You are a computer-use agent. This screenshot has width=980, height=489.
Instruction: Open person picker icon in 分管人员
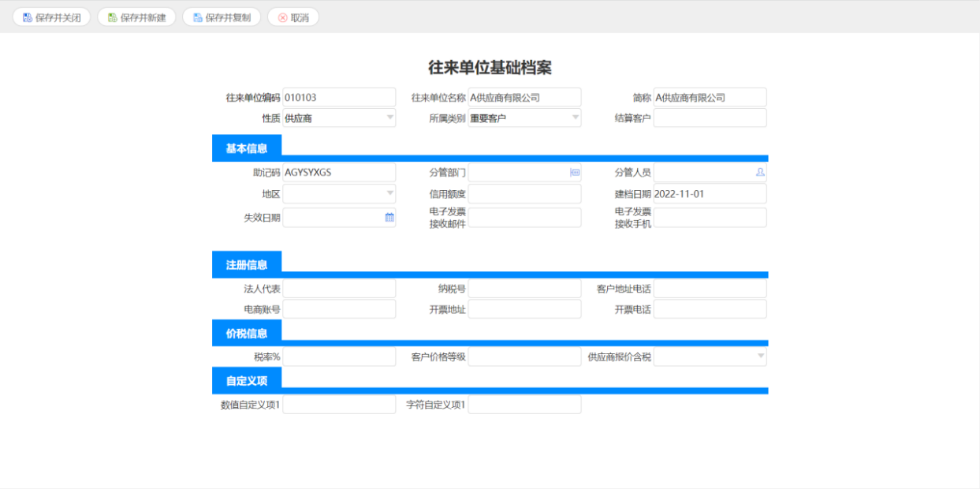tap(760, 172)
